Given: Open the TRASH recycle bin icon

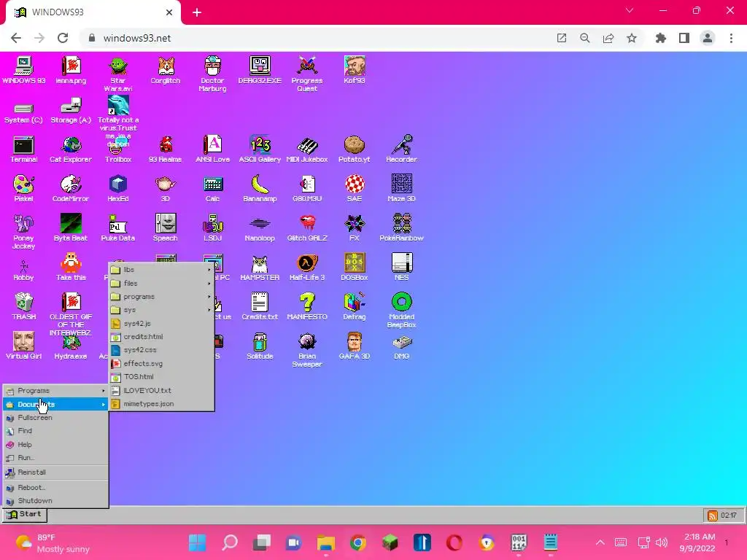Looking at the screenshot, I should click(23, 307).
